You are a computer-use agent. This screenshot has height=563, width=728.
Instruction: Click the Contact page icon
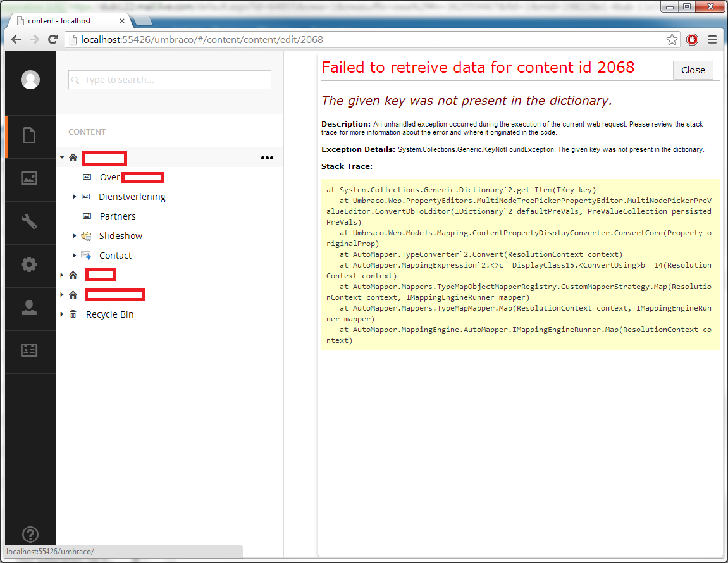[x=86, y=256]
